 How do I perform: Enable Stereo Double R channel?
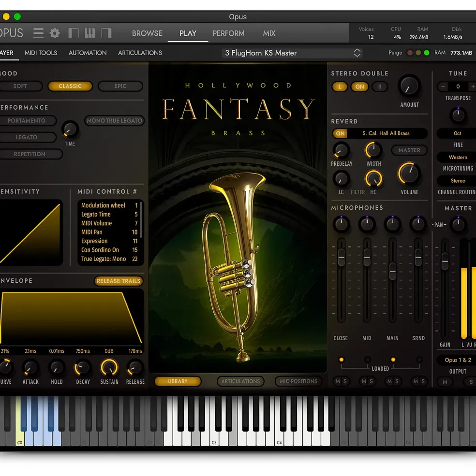tap(380, 87)
